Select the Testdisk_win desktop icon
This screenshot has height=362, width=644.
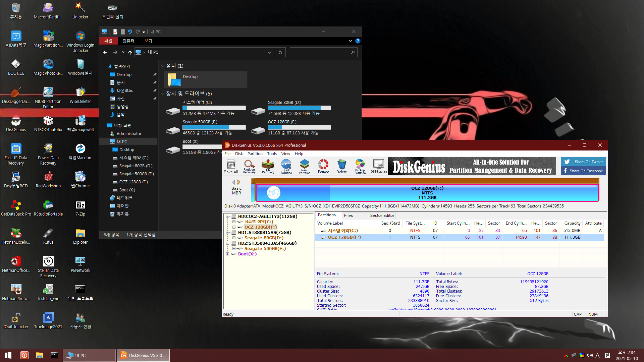pos(48,293)
